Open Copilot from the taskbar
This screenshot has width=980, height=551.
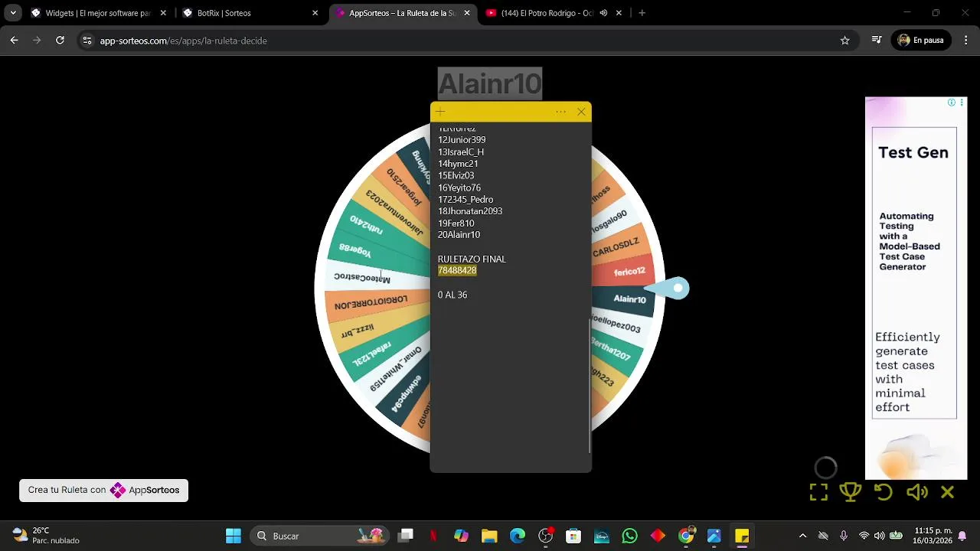tap(461, 536)
